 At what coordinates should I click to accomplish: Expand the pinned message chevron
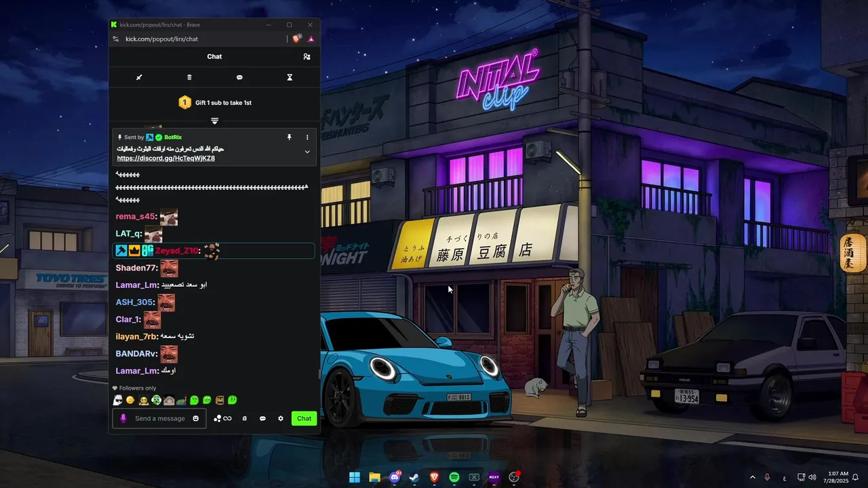click(x=307, y=152)
